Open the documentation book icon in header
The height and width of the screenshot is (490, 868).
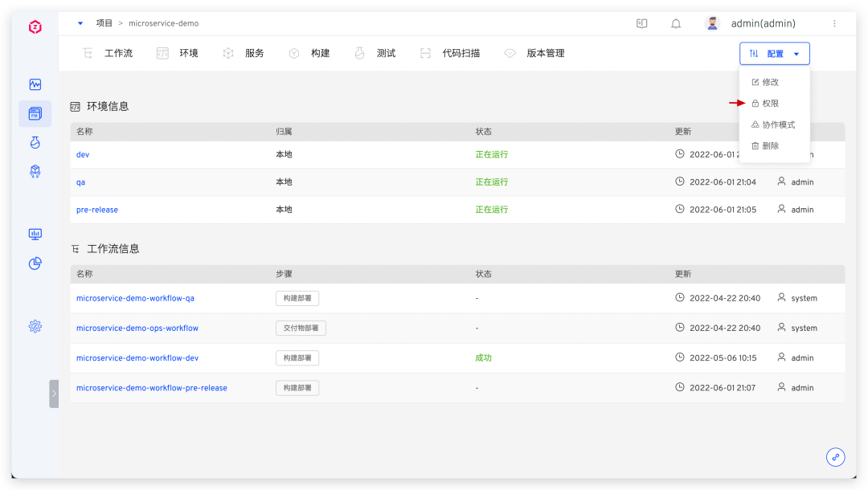(x=641, y=24)
